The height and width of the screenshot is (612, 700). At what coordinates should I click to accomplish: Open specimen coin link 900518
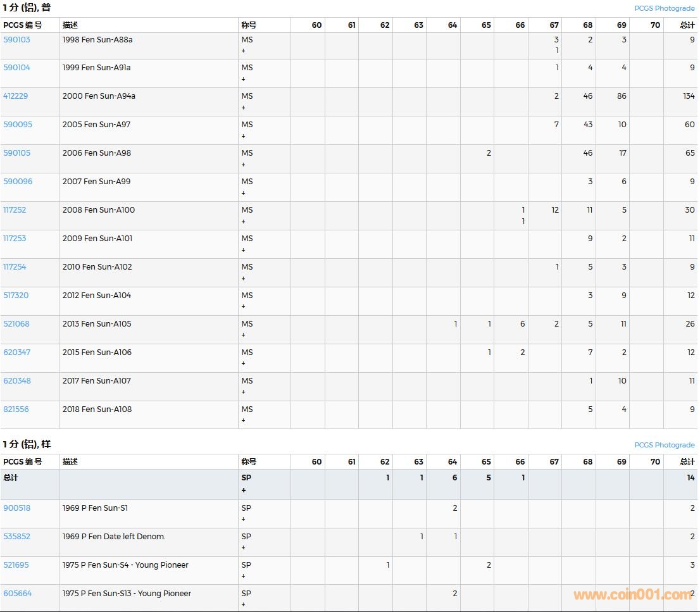[x=16, y=508]
